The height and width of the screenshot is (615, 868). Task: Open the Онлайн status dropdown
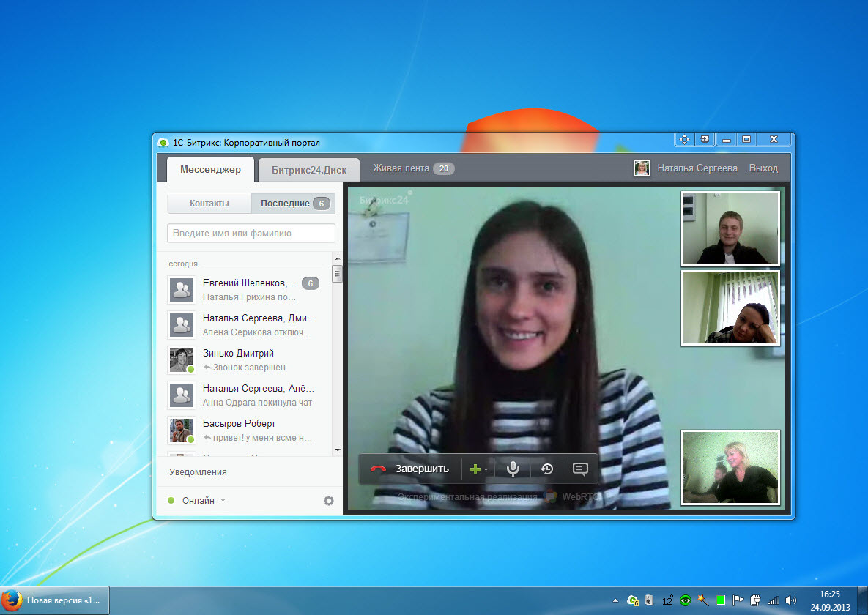tap(197, 500)
